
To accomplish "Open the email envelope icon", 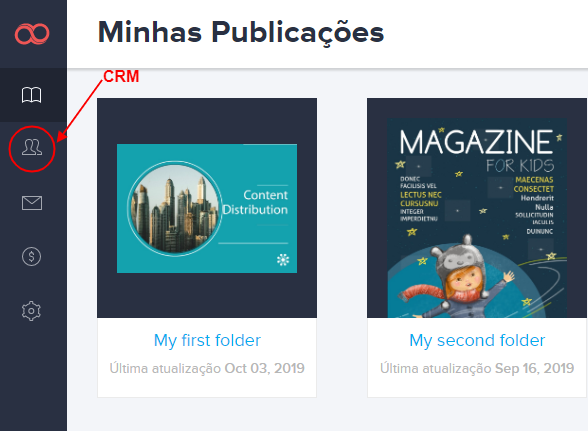I will (x=32, y=203).
